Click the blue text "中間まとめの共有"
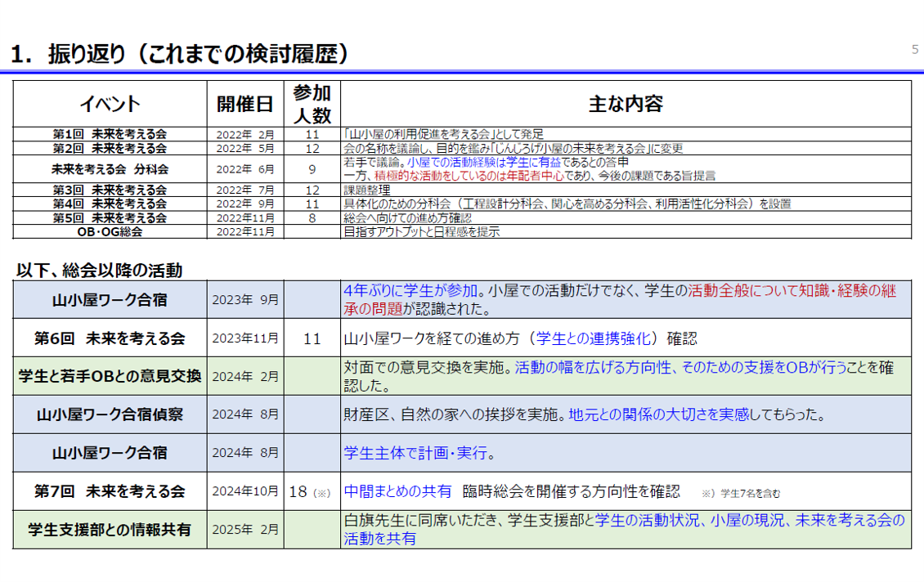The image size is (924, 582). point(397,491)
